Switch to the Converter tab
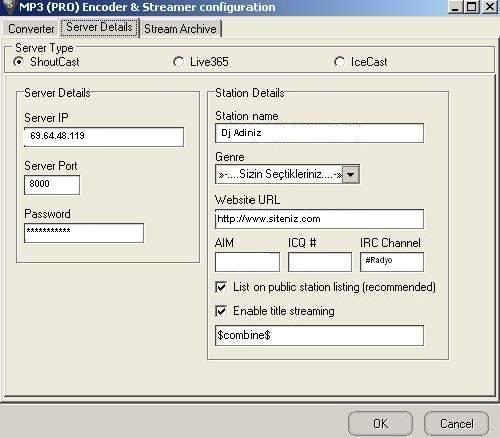The image size is (500, 438). [31, 29]
